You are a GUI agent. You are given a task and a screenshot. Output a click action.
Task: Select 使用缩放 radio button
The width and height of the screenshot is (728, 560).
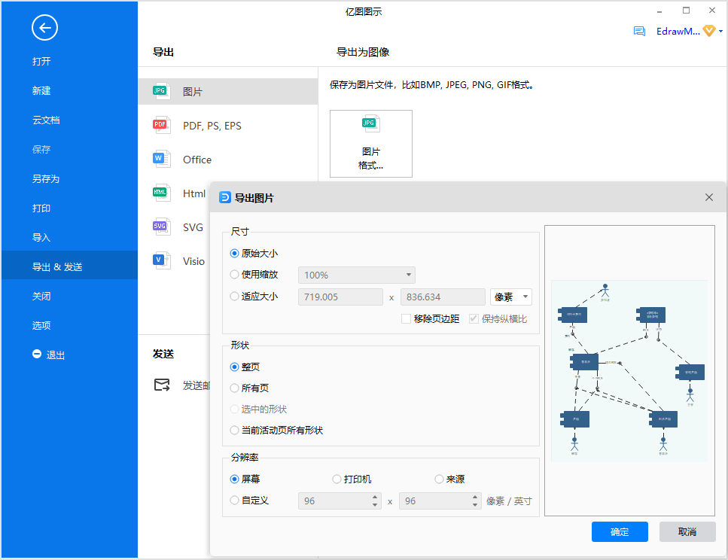tap(234, 275)
